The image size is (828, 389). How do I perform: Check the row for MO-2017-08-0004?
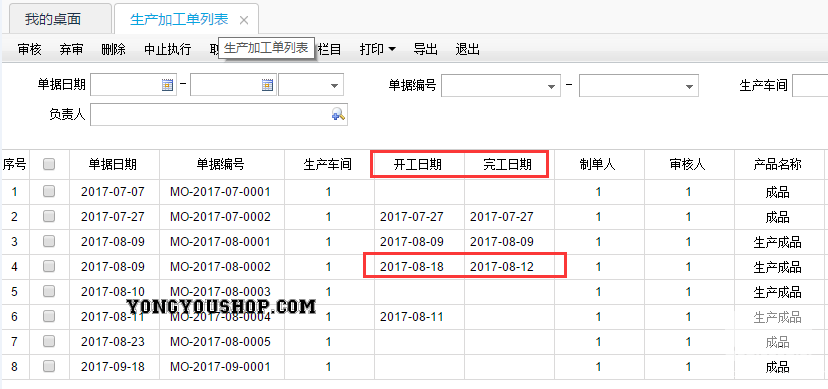(x=49, y=316)
